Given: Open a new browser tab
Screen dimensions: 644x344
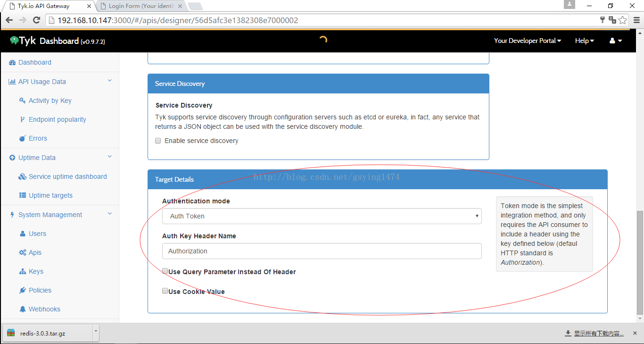Looking at the screenshot, I should [x=195, y=6].
